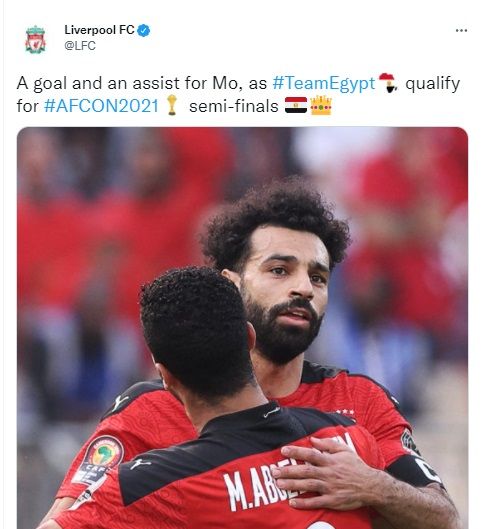The width and height of the screenshot is (482, 529).
Task: Open the Liverpool FC display name
Action: [x=100, y=30]
